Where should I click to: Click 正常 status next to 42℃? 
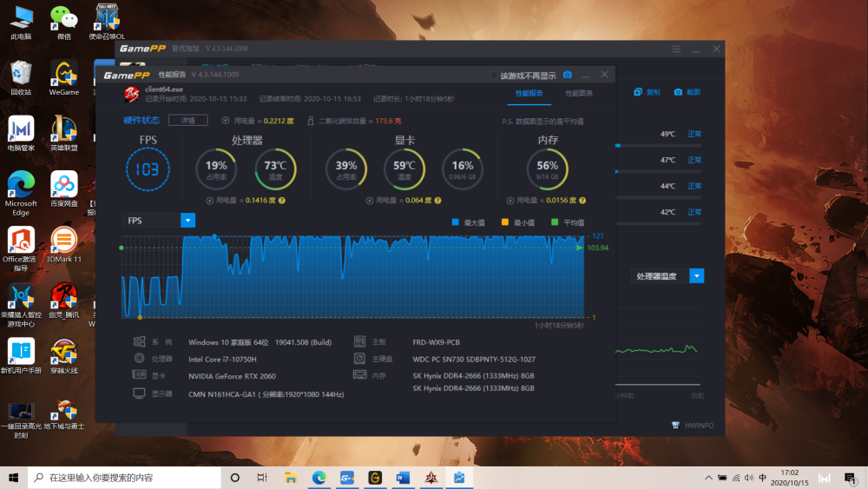click(x=694, y=212)
